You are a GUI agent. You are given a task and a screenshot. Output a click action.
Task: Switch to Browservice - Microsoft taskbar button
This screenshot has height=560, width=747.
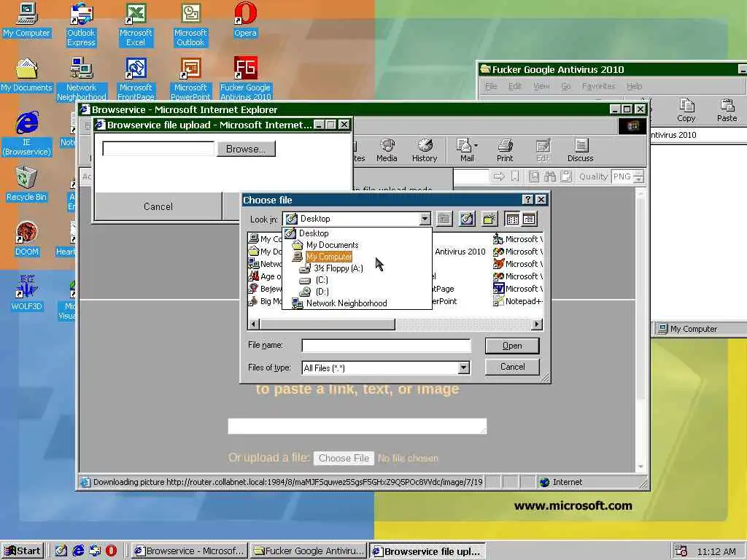tap(189, 551)
